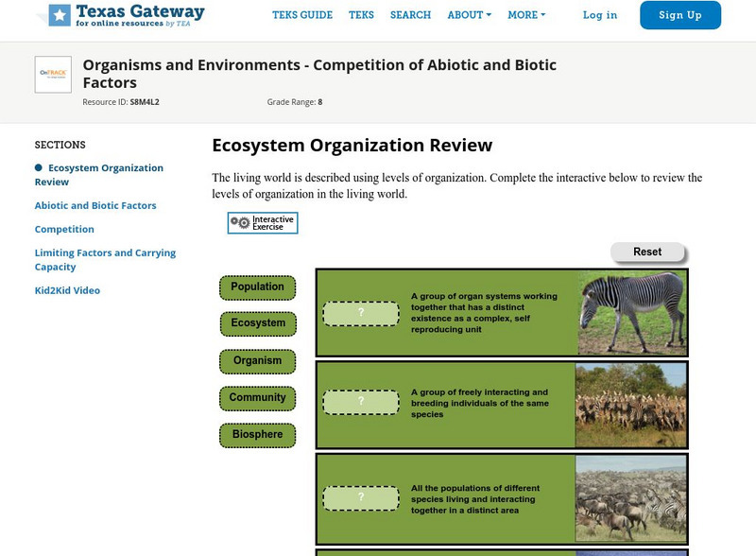Click the first question mark drop slot
The width and height of the screenshot is (756, 556).
point(360,313)
